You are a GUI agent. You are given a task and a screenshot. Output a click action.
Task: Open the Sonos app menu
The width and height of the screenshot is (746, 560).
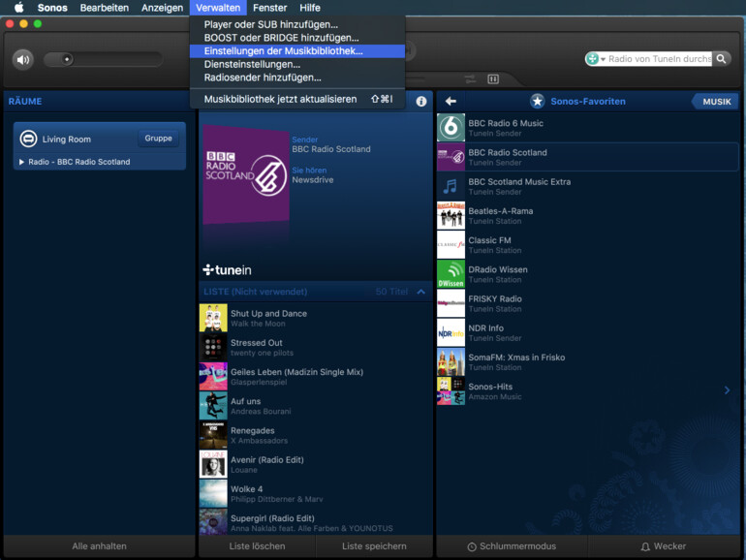click(52, 8)
